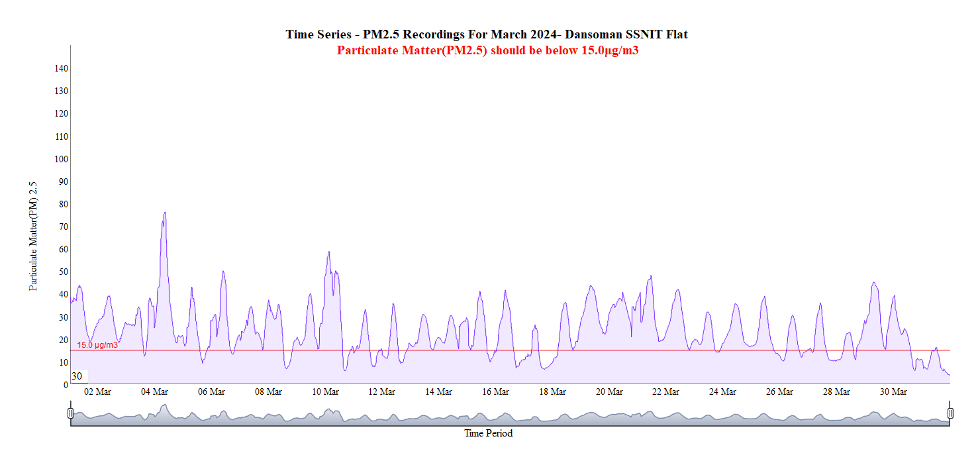
Task: Click the 140 value on the y-axis
Action: (x=61, y=68)
